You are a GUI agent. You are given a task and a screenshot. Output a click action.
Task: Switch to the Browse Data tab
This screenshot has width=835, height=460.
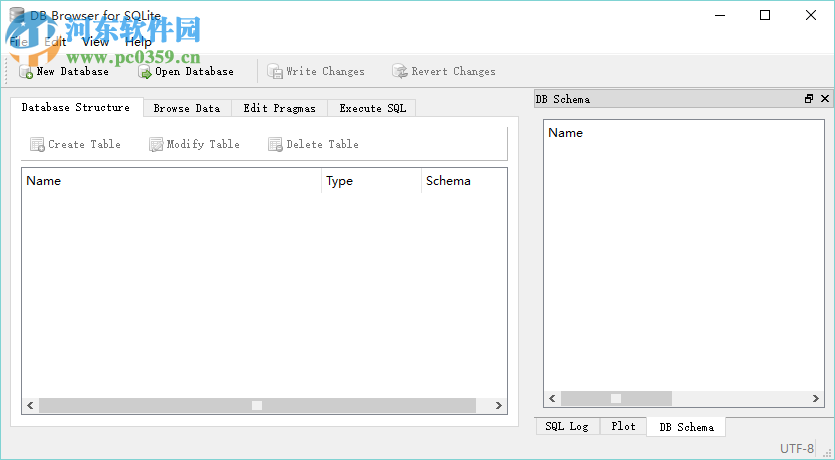tap(187, 109)
